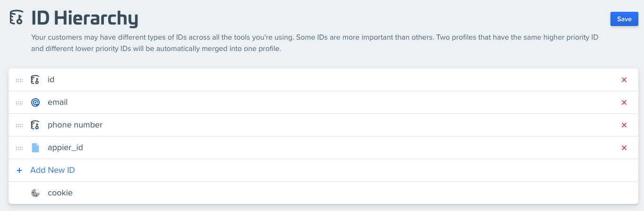This screenshot has width=644, height=211.
Task: Click the drag handle beside email
Action: coord(19,103)
